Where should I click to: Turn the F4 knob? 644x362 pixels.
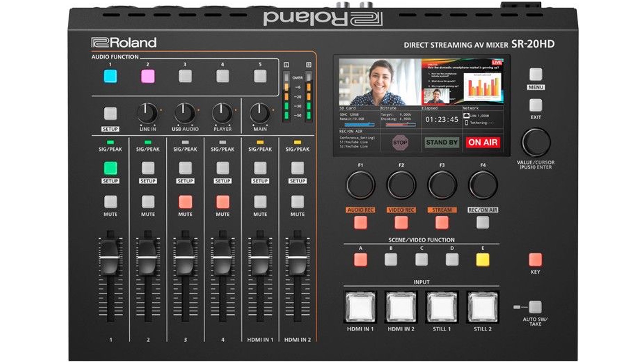pos(483,185)
